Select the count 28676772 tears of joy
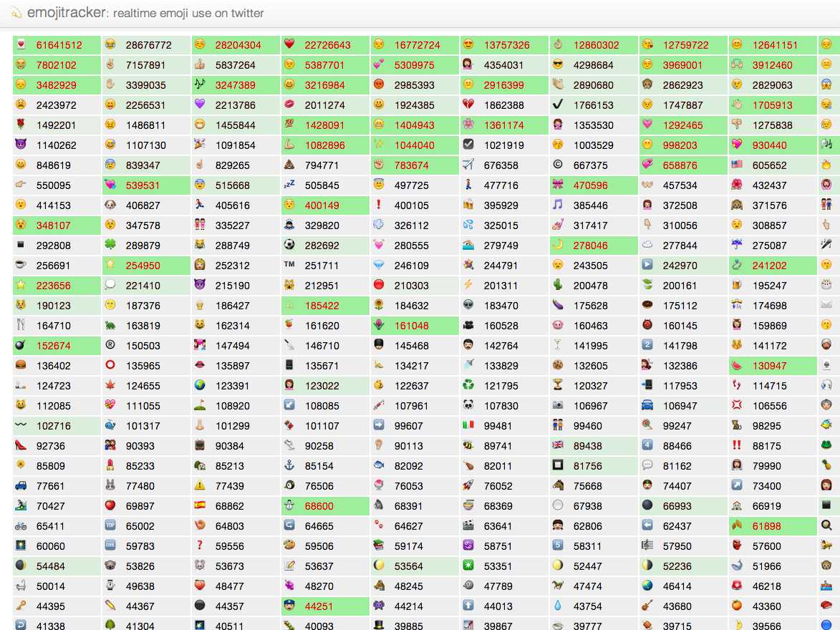Viewport: 840px width, 630px height. click(148, 45)
